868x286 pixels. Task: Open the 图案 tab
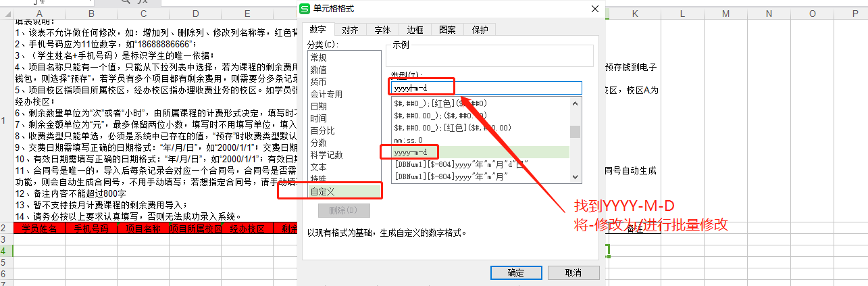[x=447, y=30]
